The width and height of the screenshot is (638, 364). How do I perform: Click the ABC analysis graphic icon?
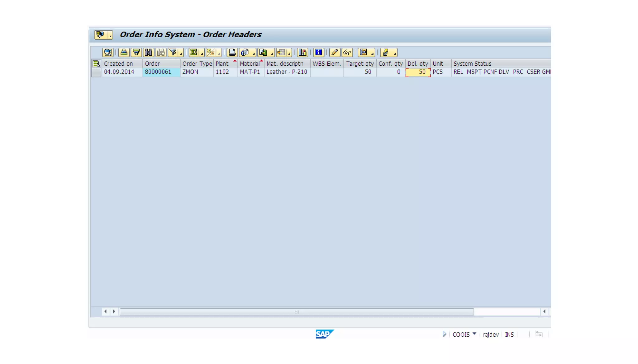302,52
